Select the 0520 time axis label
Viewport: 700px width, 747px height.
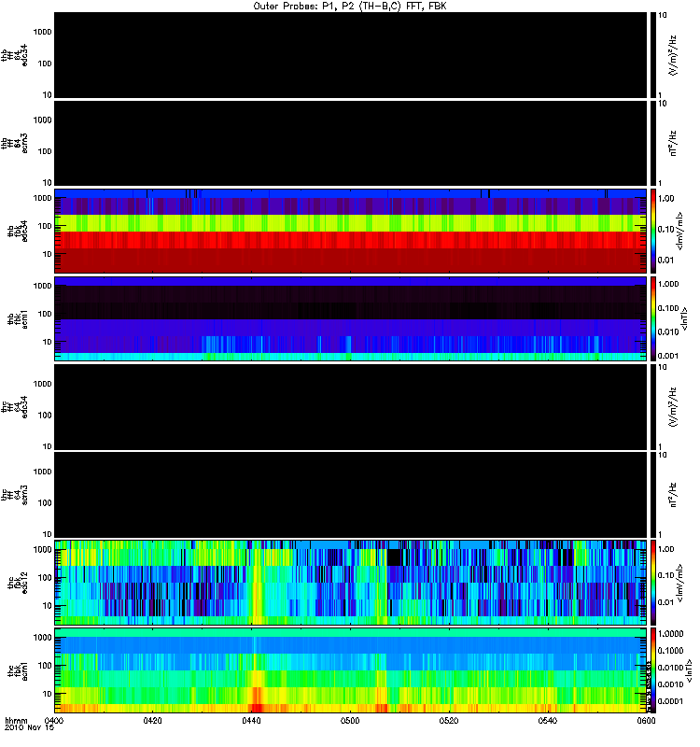tap(449, 720)
